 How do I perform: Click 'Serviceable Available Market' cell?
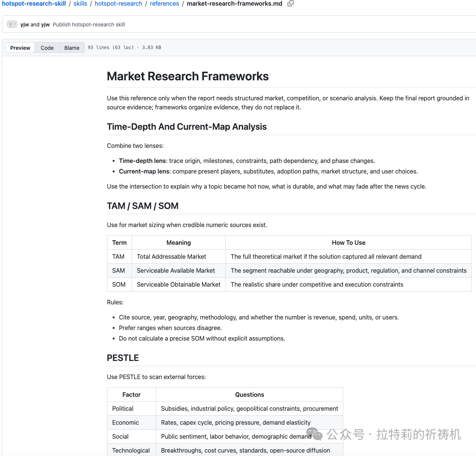[179, 271]
